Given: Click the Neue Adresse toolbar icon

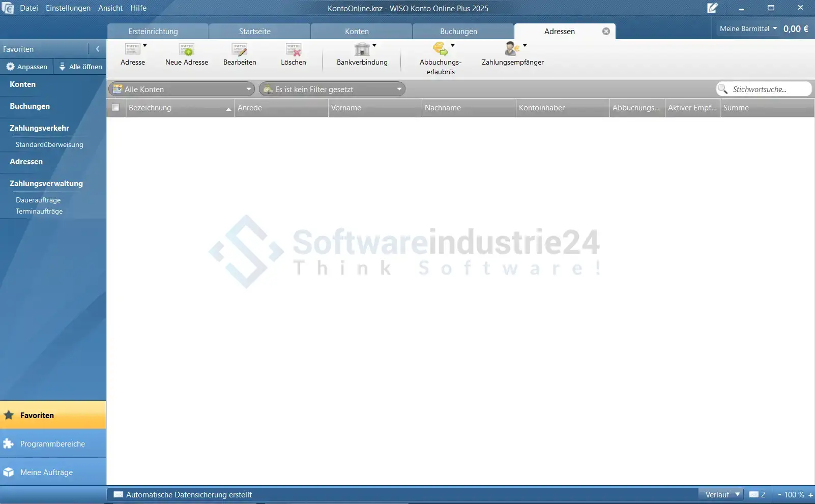Looking at the screenshot, I should (187, 50).
